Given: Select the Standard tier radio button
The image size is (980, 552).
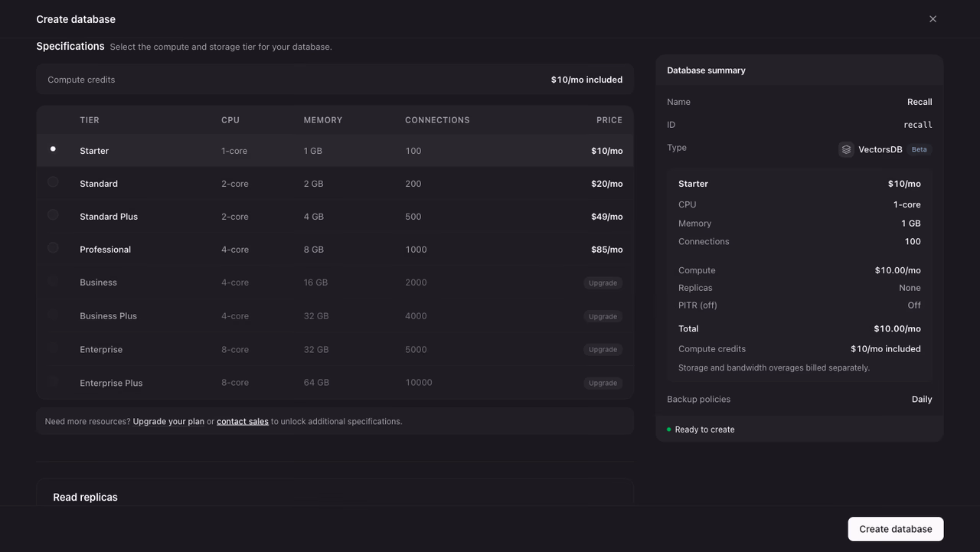Looking at the screenshot, I should (x=53, y=182).
